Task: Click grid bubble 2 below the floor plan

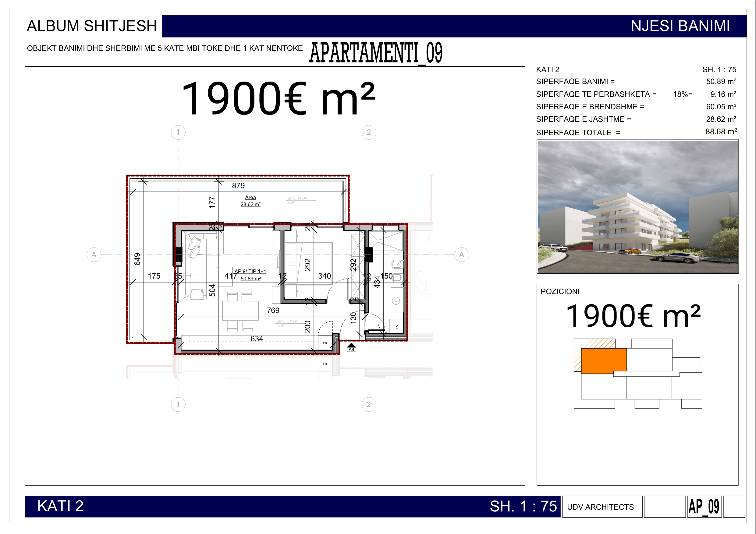Action: point(369,404)
